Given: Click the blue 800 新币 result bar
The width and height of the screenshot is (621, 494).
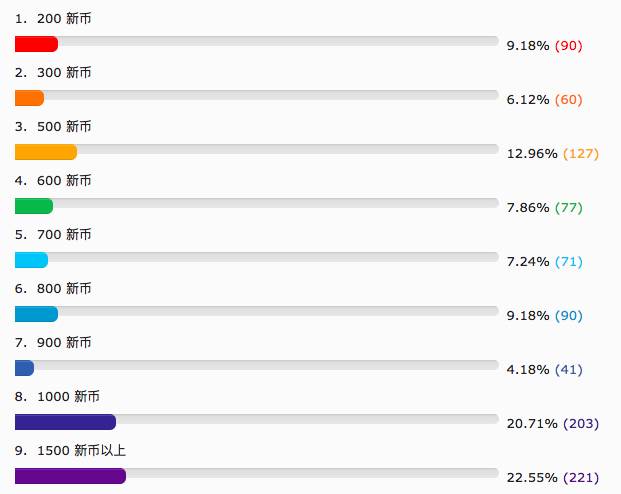Looking at the screenshot, I should [36, 314].
